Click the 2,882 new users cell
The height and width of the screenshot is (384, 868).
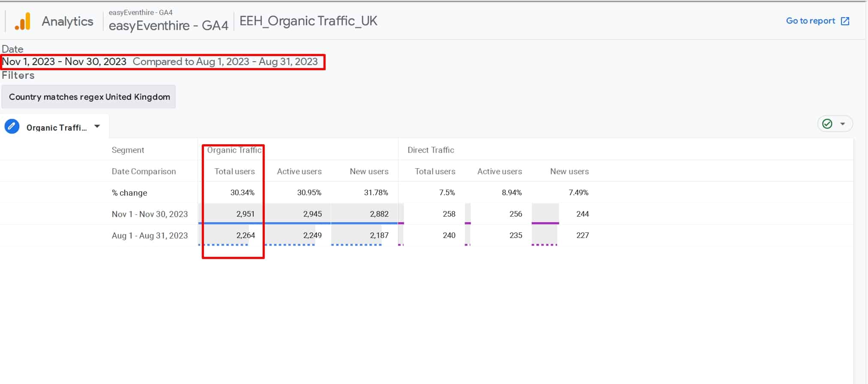point(379,214)
